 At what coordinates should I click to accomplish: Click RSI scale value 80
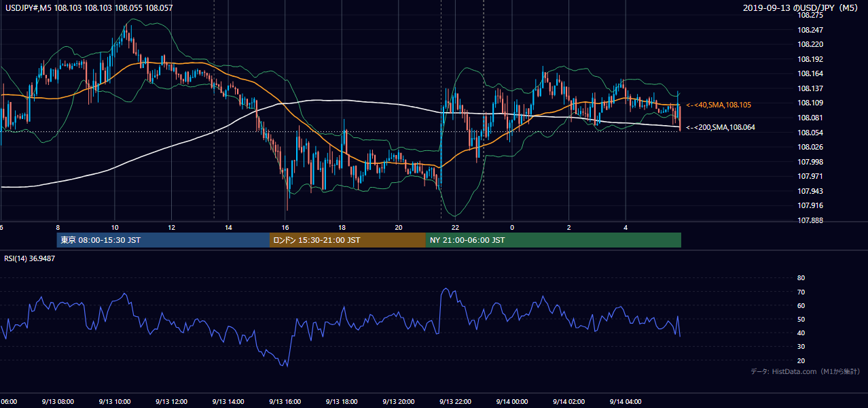pos(801,278)
